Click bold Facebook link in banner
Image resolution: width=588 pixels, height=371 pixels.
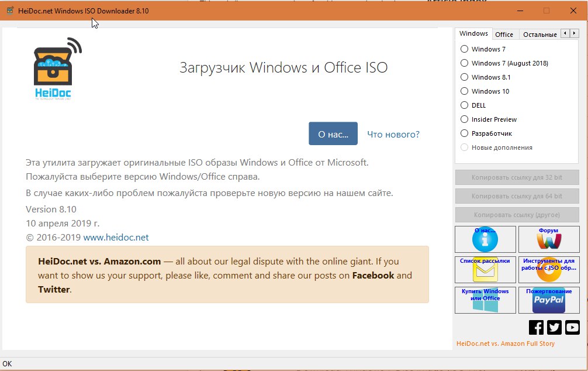(373, 275)
